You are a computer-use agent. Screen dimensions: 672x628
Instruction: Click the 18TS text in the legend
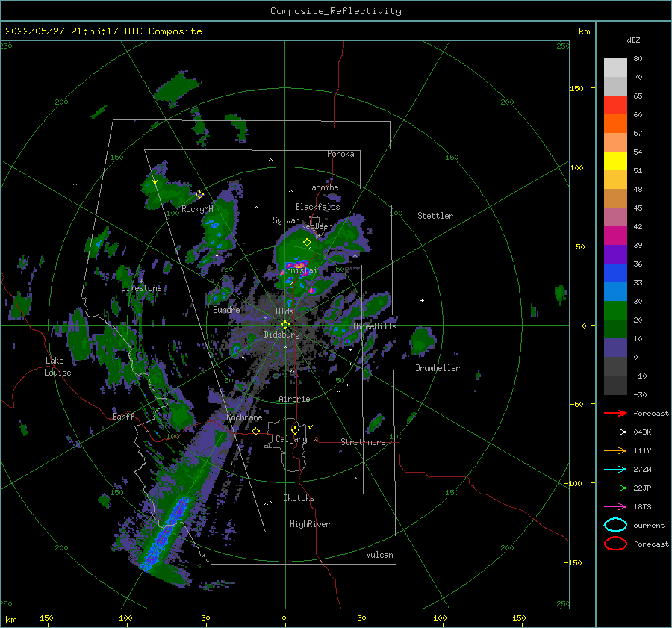[x=642, y=507]
